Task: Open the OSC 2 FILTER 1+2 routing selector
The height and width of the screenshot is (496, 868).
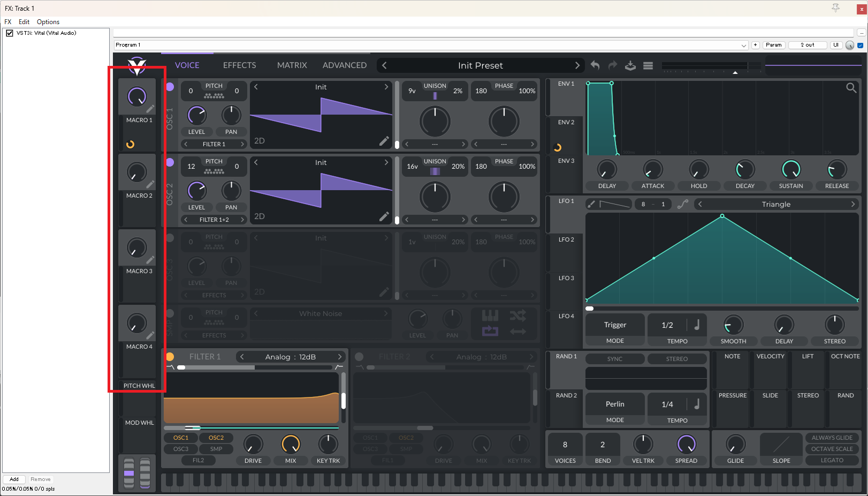Action: click(x=214, y=220)
